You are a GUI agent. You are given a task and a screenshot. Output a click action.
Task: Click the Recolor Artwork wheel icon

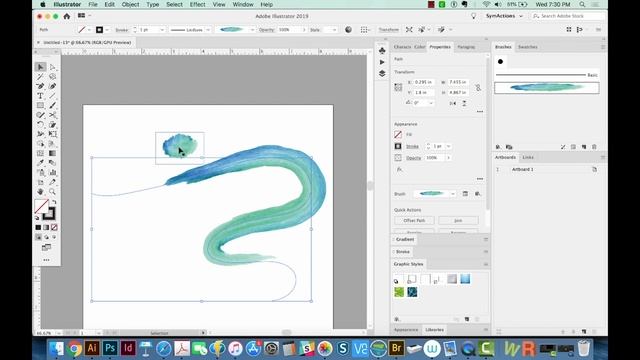(x=348, y=30)
